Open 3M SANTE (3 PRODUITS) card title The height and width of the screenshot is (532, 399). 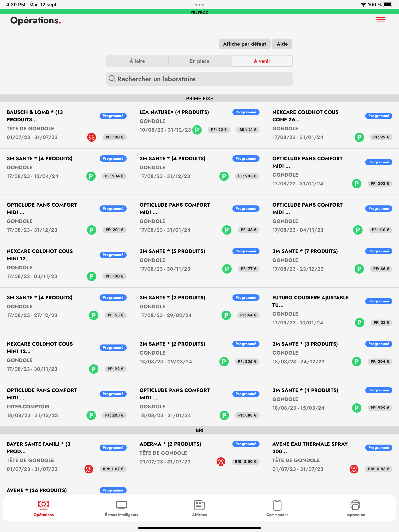tap(305, 344)
